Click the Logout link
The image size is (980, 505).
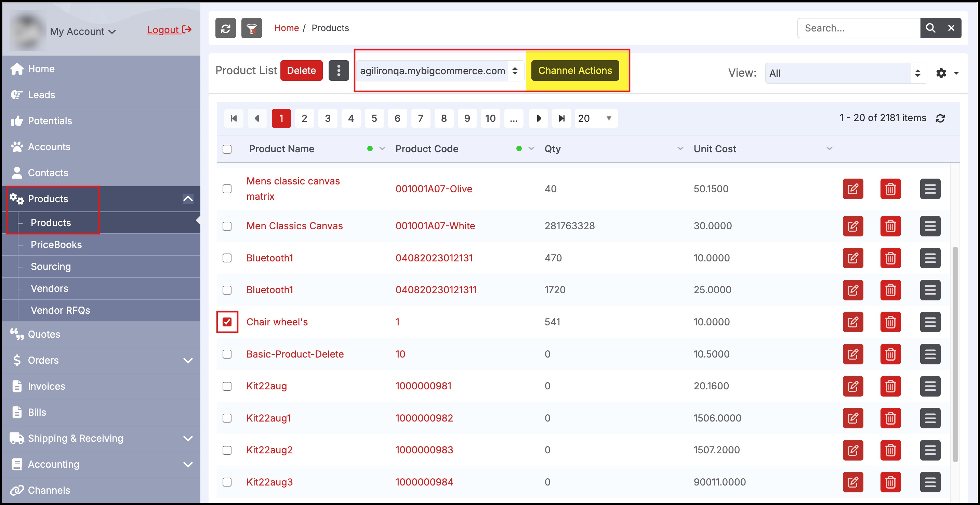pos(169,29)
